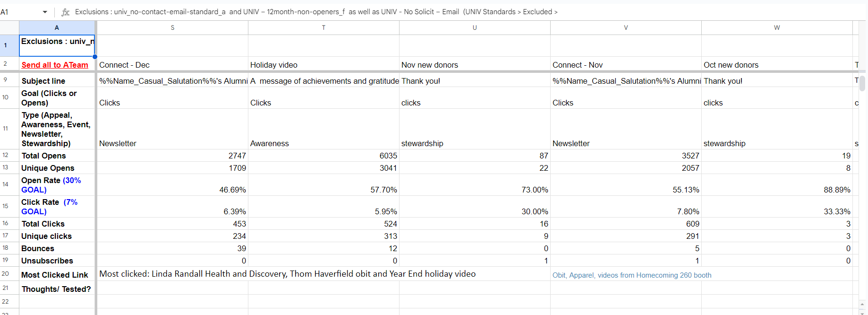This screenshot has height=315, width=868.
Task: Click into the formula bar text
Action: tap(316, 12)
